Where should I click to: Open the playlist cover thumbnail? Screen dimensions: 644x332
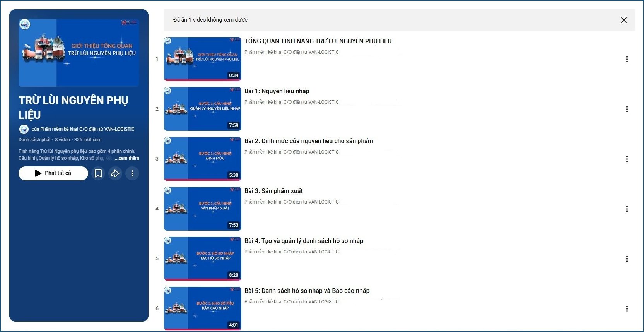tap(79, 53)
